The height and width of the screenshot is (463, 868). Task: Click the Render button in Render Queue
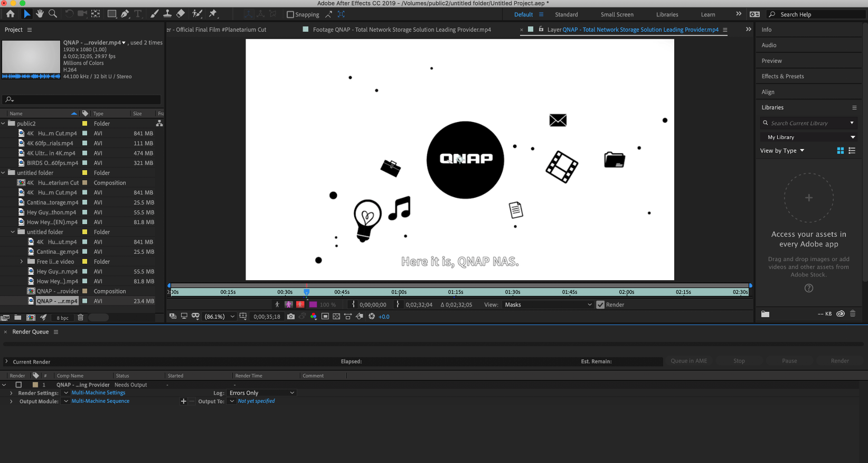[x=839, y=361]
